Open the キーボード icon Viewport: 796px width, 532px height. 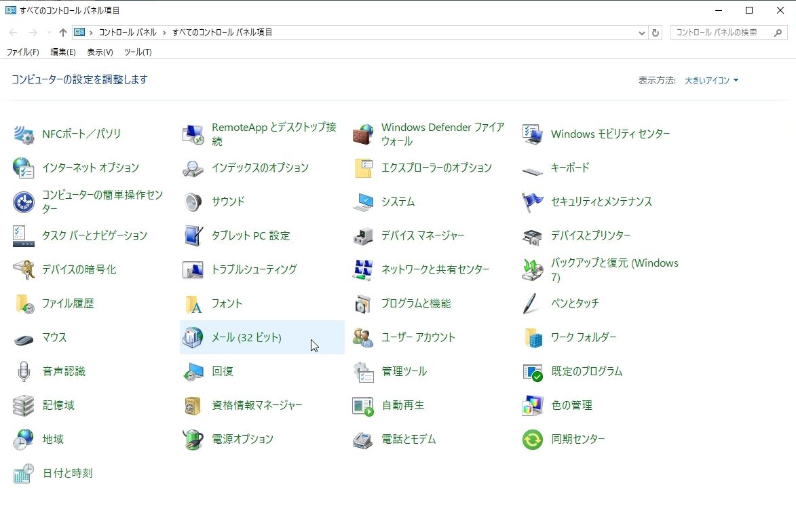tap(532, 171)
